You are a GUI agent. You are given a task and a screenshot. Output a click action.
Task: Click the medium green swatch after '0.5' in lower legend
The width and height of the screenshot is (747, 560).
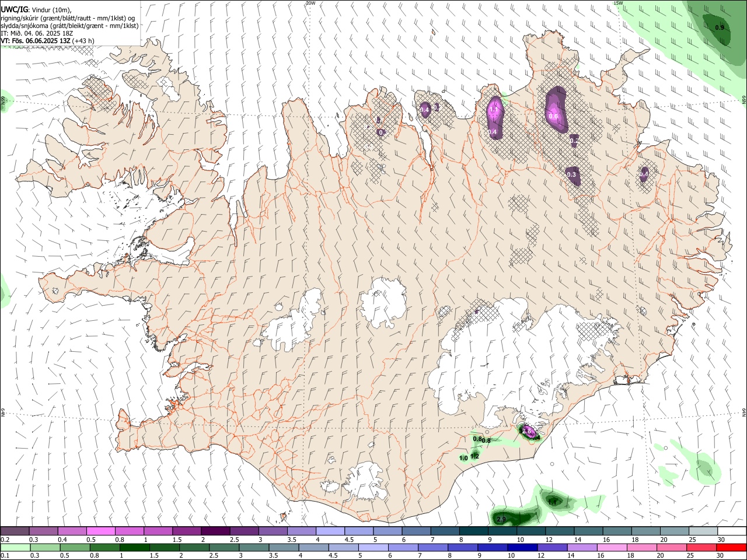coord(75,548)
